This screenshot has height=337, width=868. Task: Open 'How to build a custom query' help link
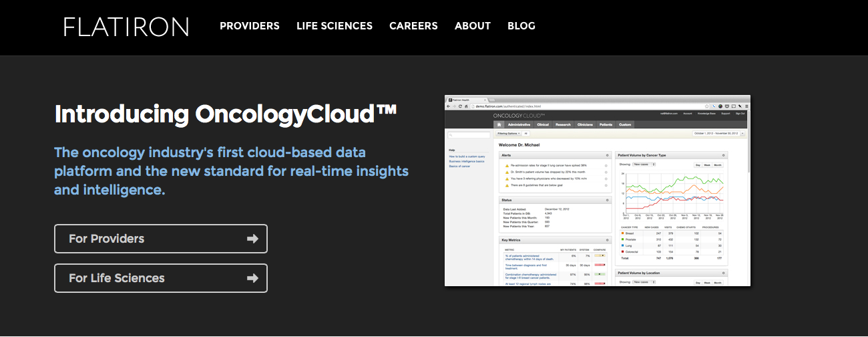click(x=467, y=156)
